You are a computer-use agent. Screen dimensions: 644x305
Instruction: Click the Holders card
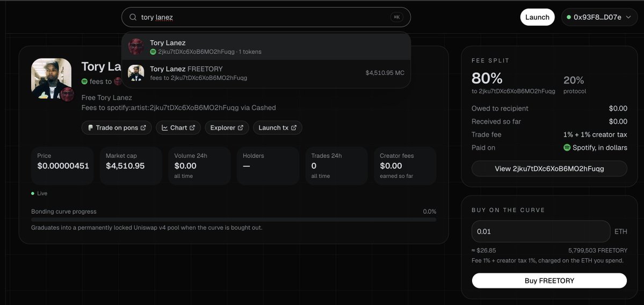(268, 166)
